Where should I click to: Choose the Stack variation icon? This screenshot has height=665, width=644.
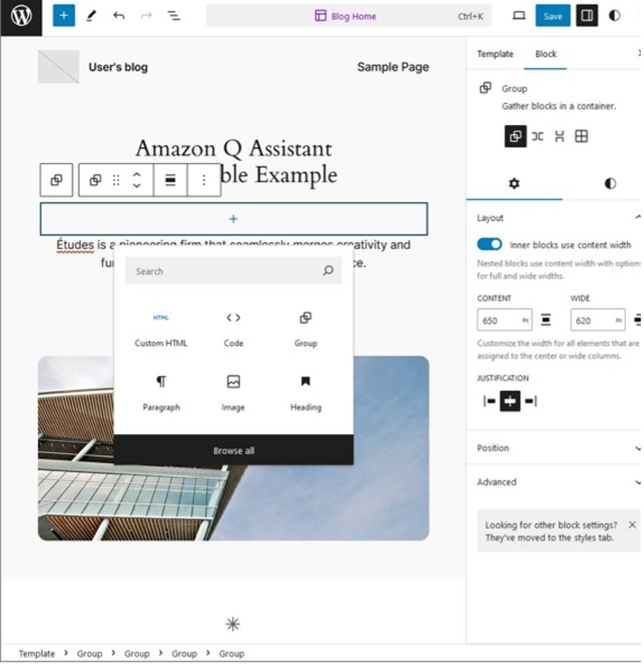click(559, 136)
